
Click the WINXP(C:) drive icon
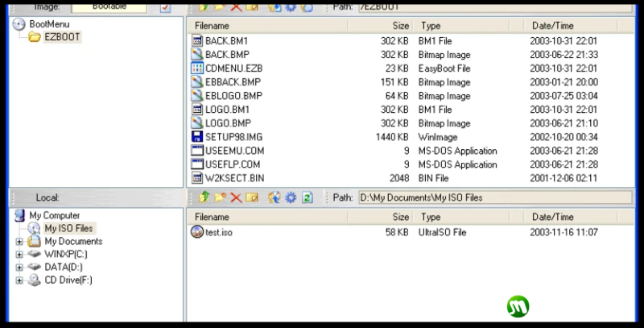tap(35, 254)
